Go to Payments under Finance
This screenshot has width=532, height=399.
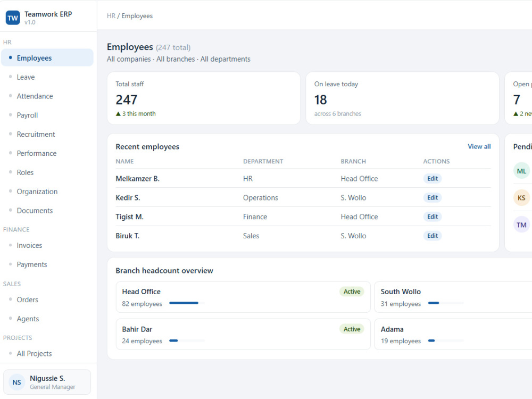coord(47,264)
